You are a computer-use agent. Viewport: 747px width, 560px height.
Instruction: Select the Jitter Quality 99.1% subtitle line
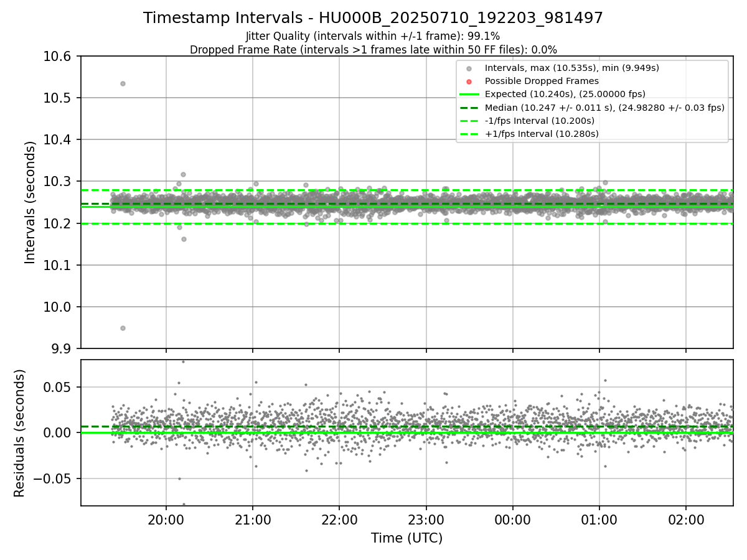click(x=373, y=36)
